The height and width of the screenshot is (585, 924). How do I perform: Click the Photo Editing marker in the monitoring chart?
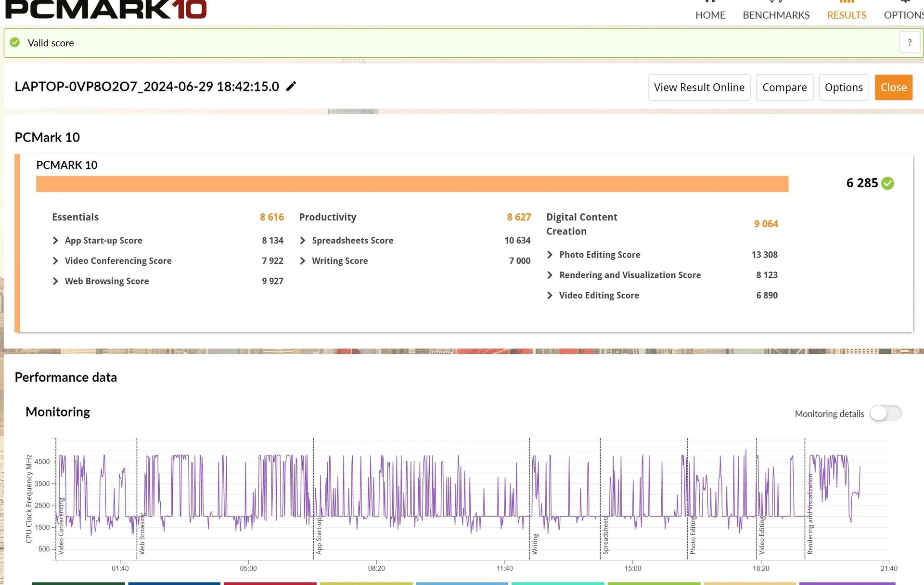tap(693, 535)
